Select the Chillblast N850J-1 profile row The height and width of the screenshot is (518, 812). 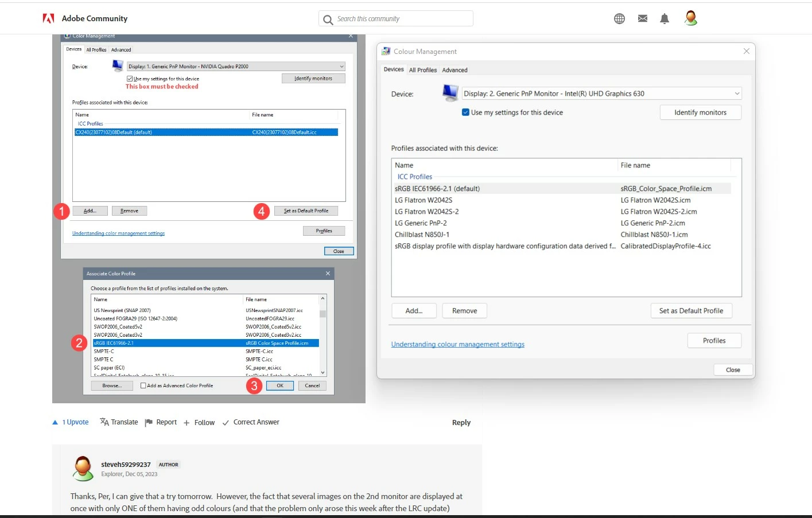(x=562, y=235)
